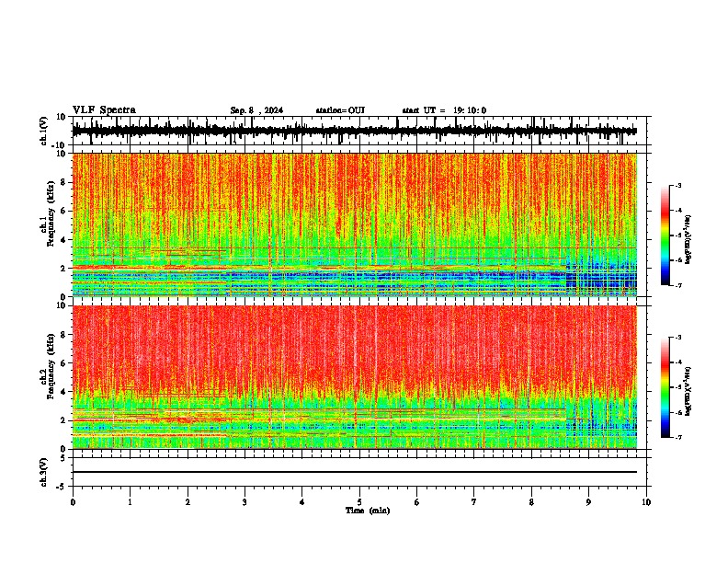The width and height of the screenshot is (728, 563).
Task: Click time axis tick label '0'
Action: 73,502
